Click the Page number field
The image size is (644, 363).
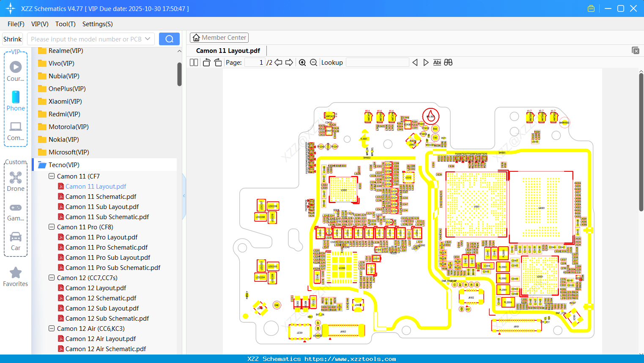255,62
